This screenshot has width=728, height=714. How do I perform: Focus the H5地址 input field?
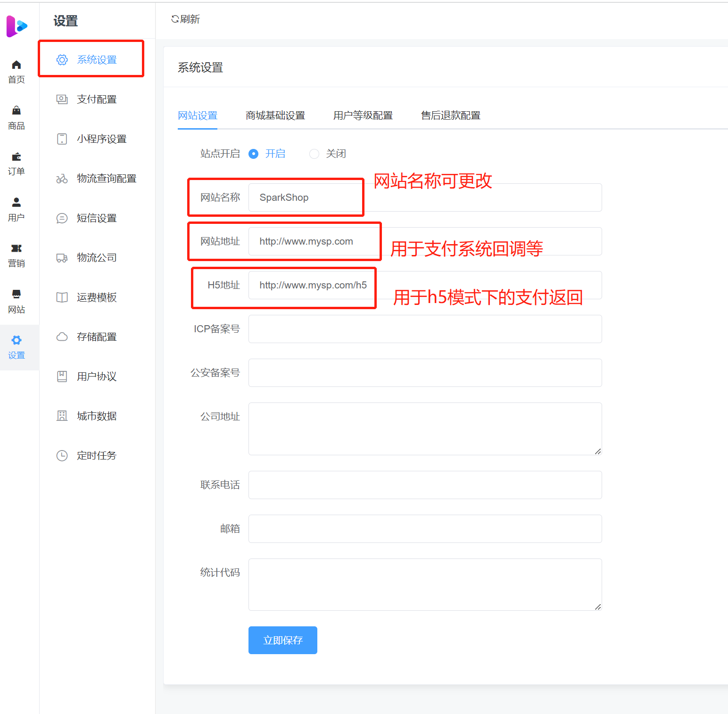(425, 285)
